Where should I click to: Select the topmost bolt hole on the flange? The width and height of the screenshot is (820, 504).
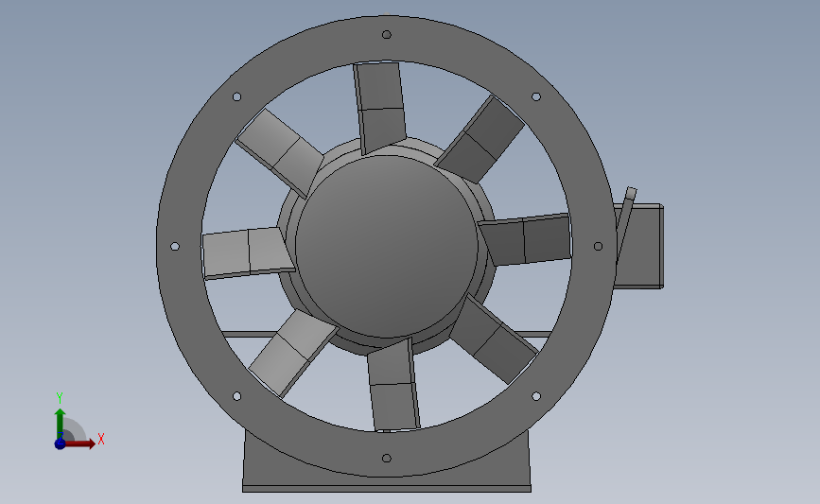tap(387, 34)
